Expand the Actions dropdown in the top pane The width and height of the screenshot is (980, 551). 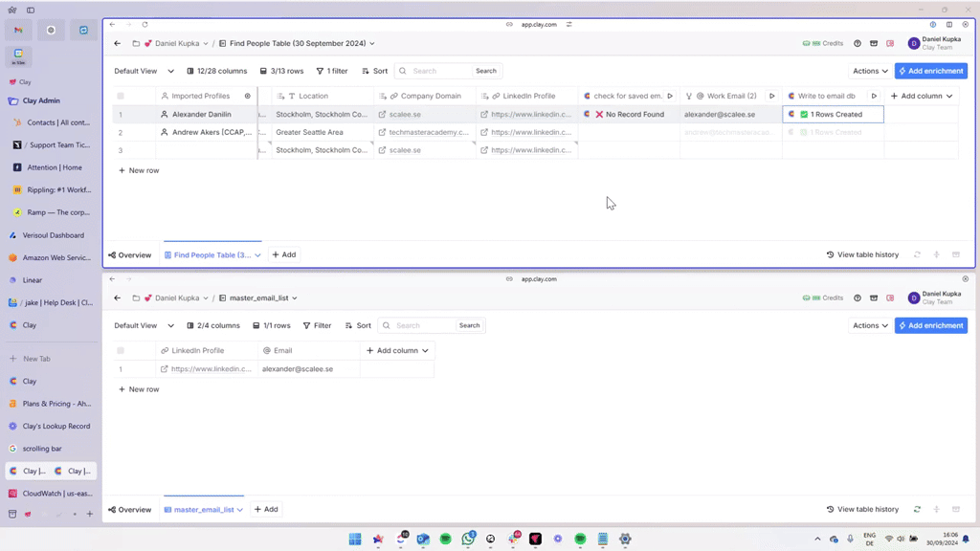point(870,71)
